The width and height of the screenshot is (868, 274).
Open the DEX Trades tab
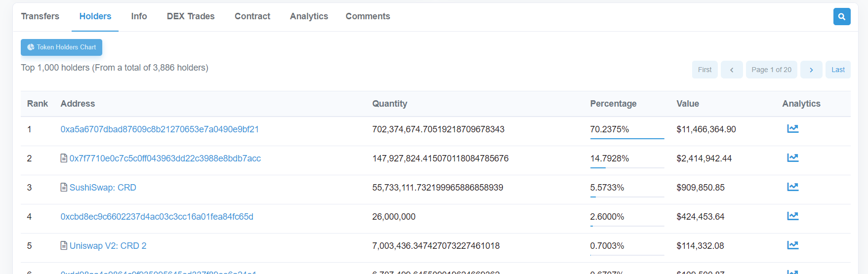[190, 16]
